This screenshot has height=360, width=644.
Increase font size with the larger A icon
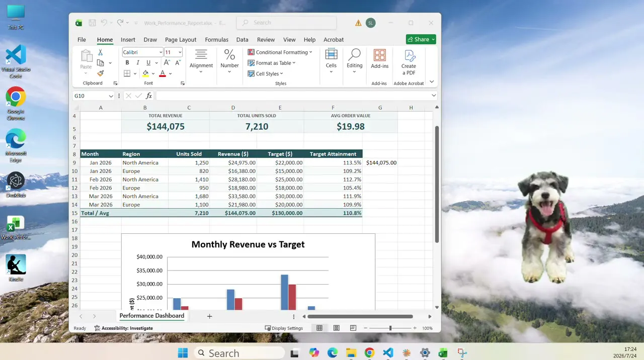(167, 63)
